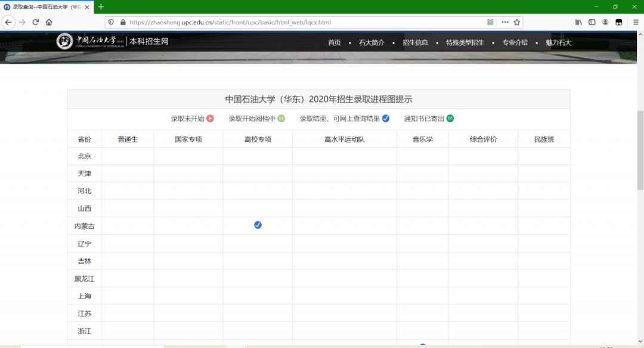The height and width of the screenshot is (348, 644).
Task: Reload the current page
Action: tap(36, 22)
